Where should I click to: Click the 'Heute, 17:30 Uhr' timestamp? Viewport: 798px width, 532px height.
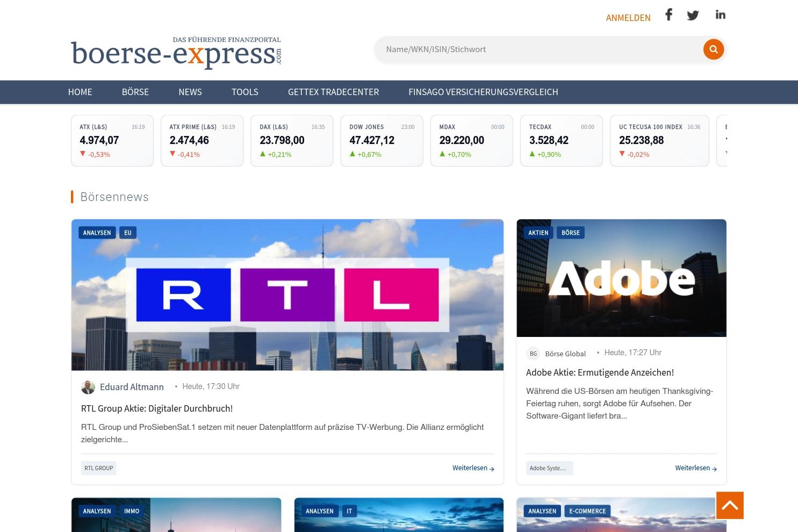211,386
